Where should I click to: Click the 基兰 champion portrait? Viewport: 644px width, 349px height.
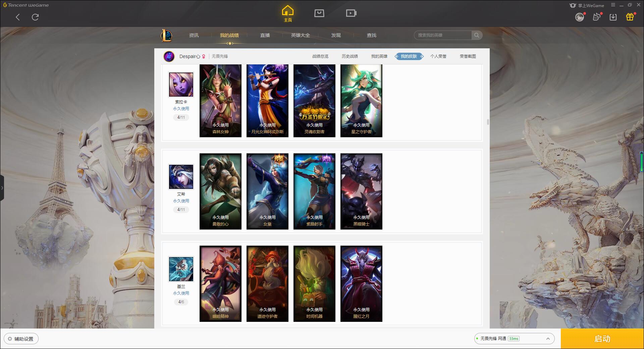point(181,269)
